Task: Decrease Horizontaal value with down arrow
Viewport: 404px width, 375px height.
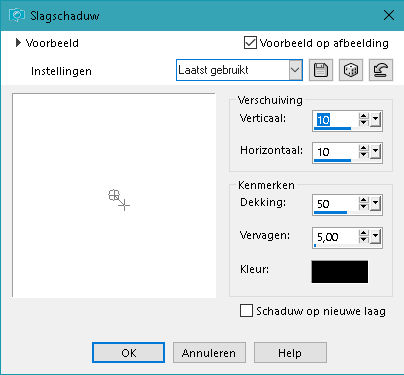Action: click(x=364, y=155)
